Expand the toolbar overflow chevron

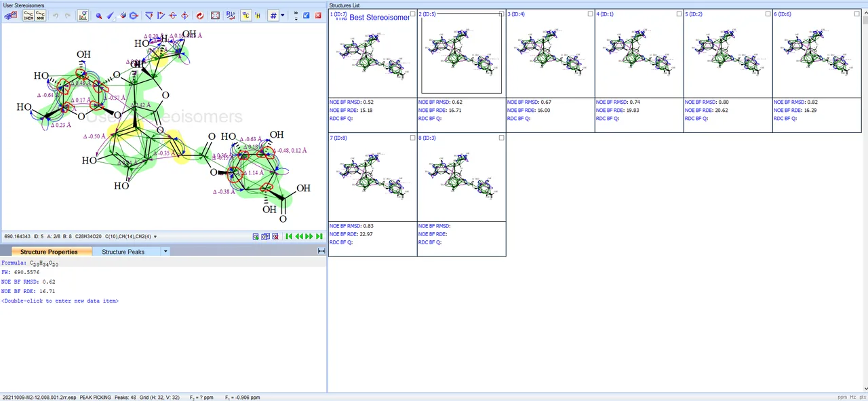point(296,16)
